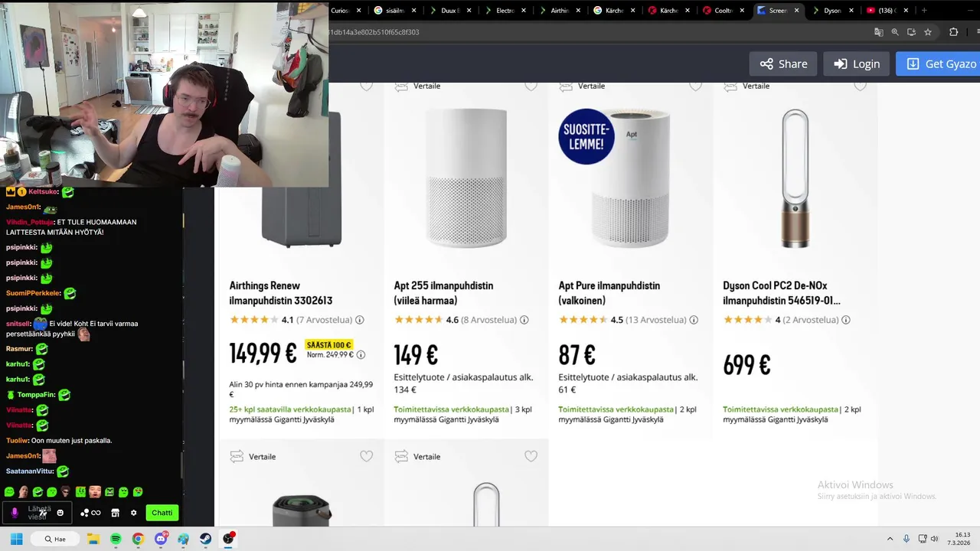
Task: Click info icon beside Norm. 249,99 € price
Action: (361, 355)
